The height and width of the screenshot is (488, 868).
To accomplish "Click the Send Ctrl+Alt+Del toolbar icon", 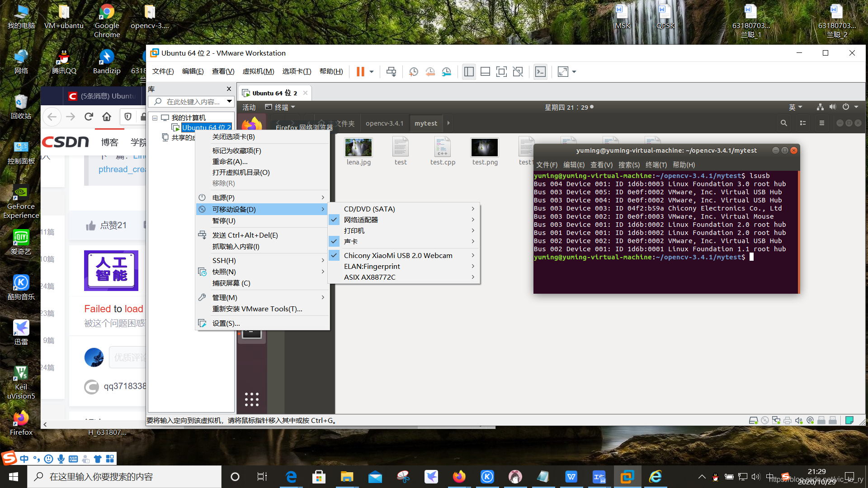I will 392,71.
